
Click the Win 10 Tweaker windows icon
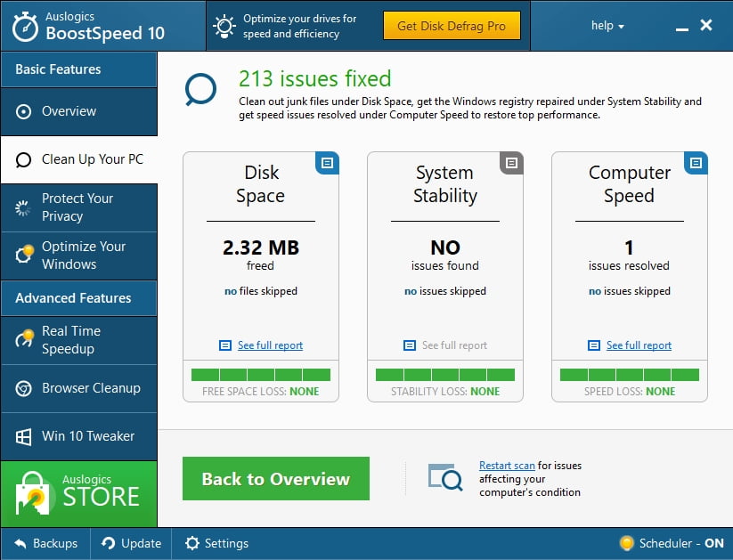(23, 437)
